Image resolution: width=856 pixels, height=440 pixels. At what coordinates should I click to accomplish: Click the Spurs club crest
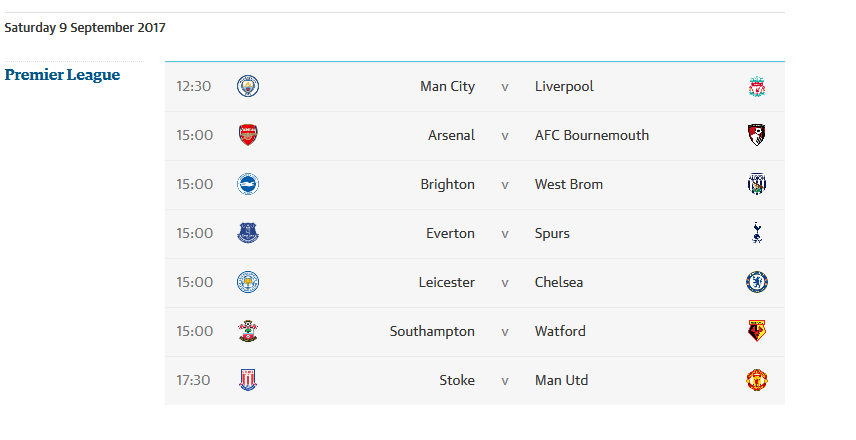[757, 234]
